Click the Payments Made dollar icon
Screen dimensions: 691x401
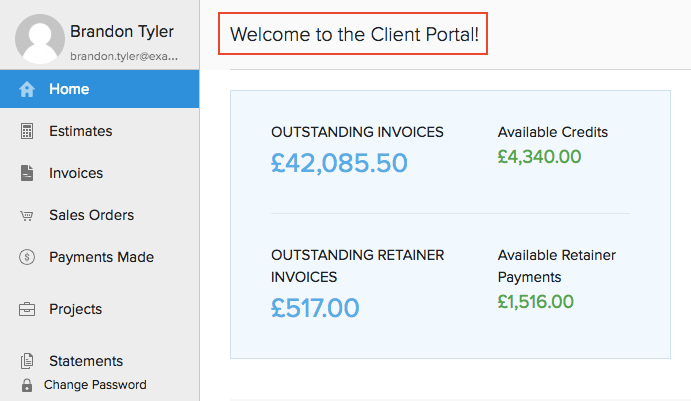coord(27,257)
